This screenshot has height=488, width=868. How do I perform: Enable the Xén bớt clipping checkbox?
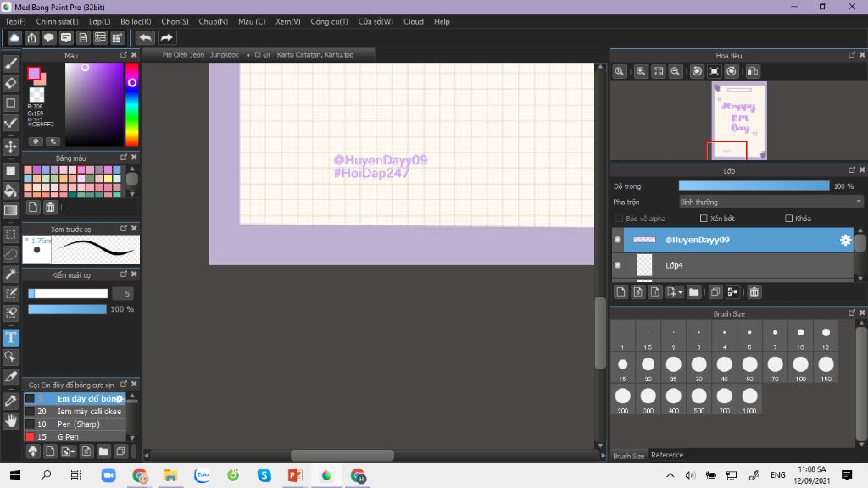[x=704, y=219]
